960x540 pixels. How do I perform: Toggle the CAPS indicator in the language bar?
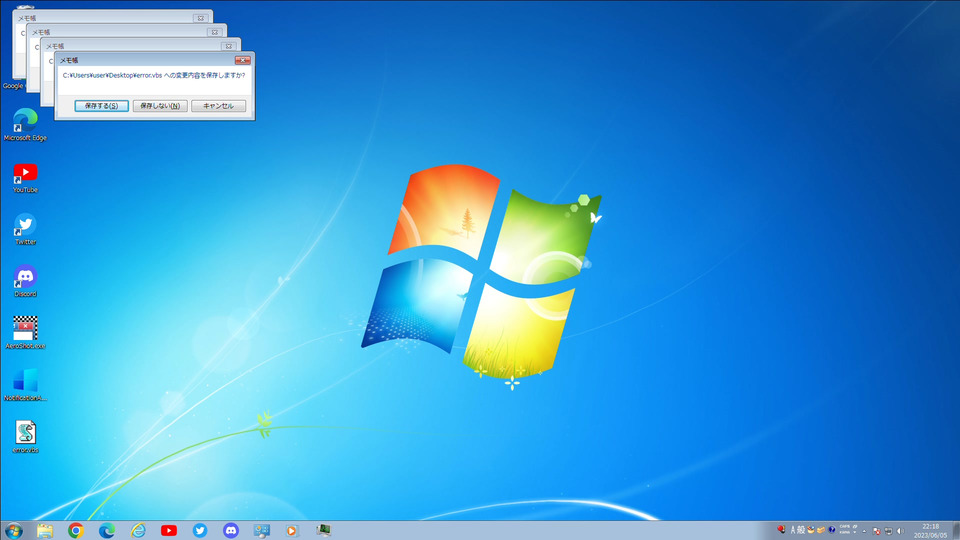coord(845,527)
